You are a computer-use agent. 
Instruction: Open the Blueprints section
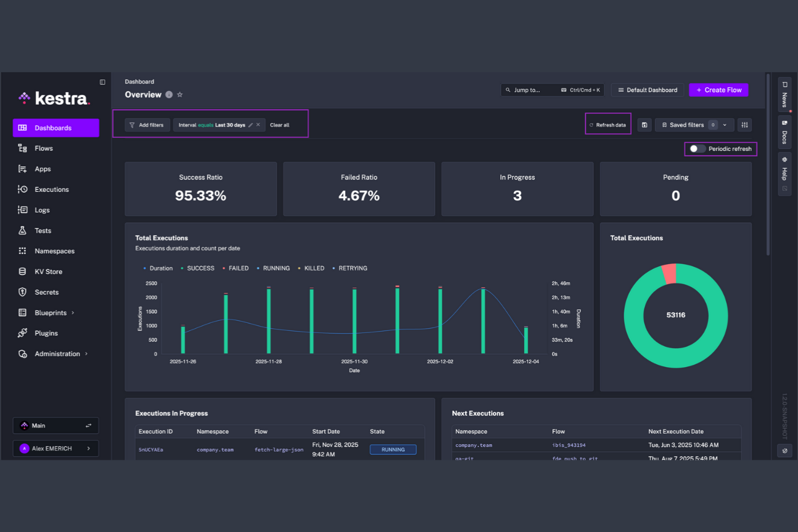click(x=50, y=313)
